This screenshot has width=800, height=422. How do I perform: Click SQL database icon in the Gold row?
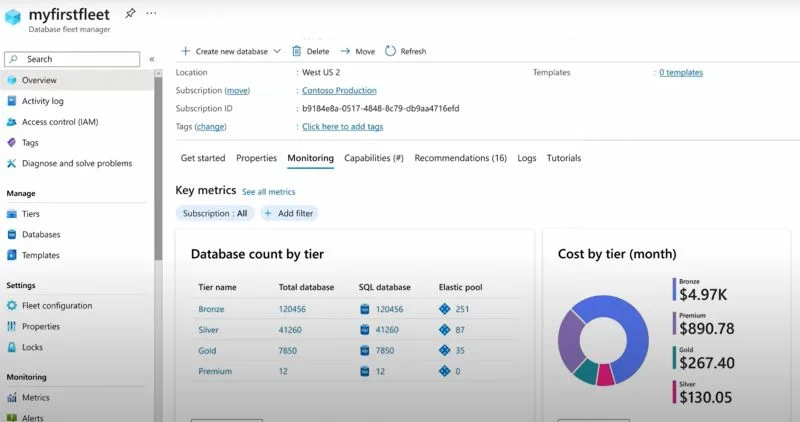point(365,351)
